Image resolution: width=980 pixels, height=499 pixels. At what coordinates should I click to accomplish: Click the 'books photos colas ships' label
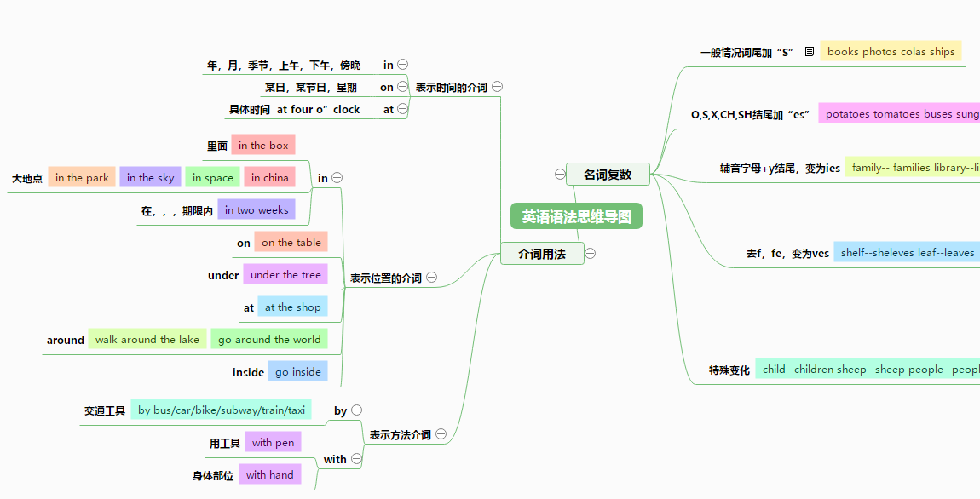tap(891, 51)
